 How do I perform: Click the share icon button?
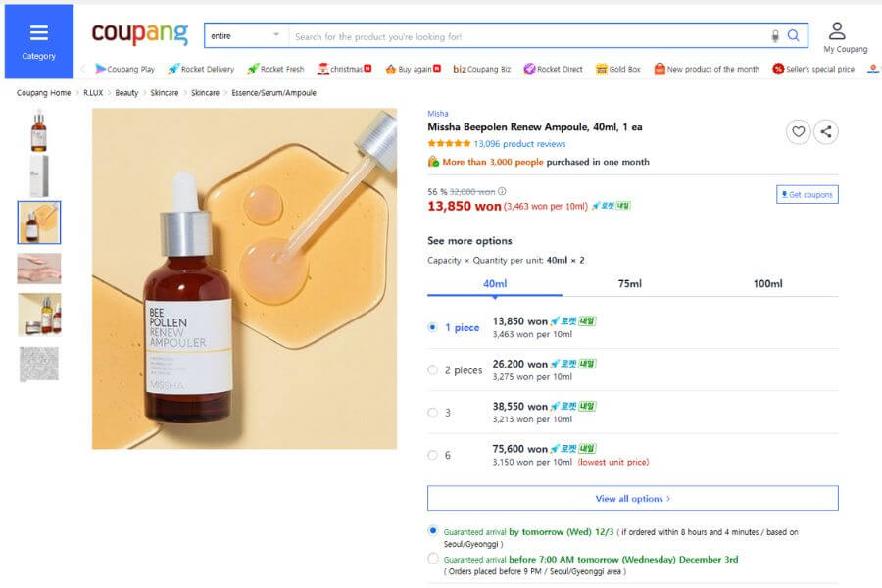[826, 132]
